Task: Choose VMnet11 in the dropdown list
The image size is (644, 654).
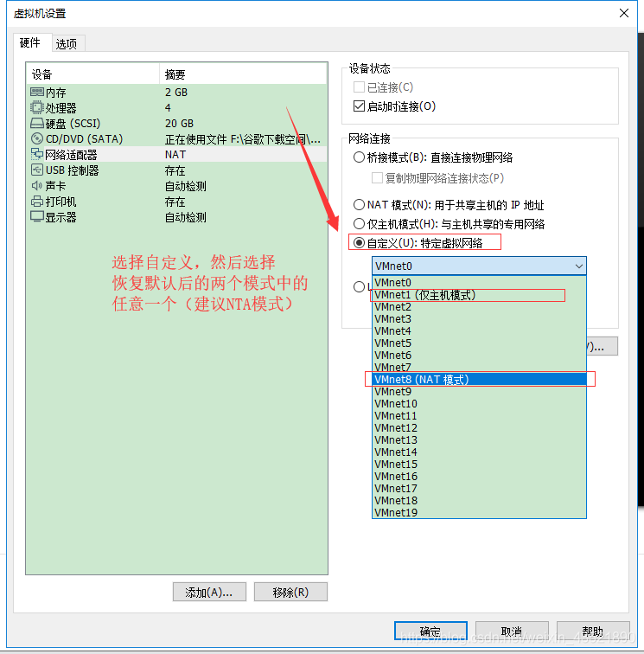Action: point(479,416)
